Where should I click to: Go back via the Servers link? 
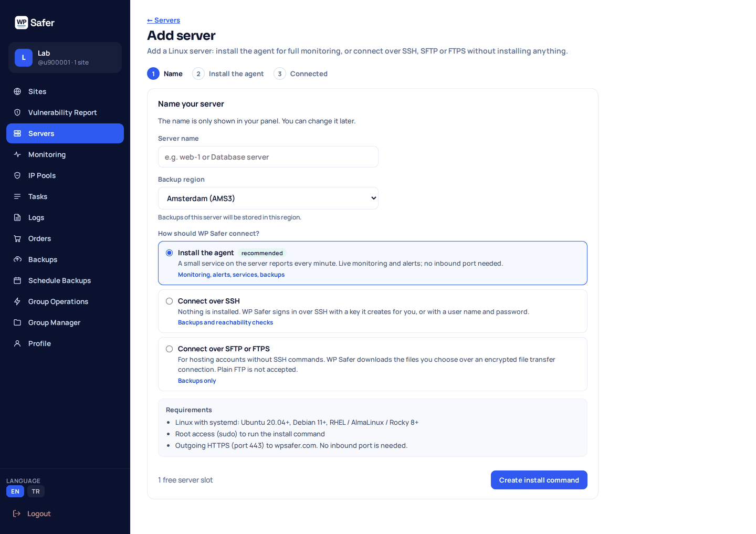163,20
